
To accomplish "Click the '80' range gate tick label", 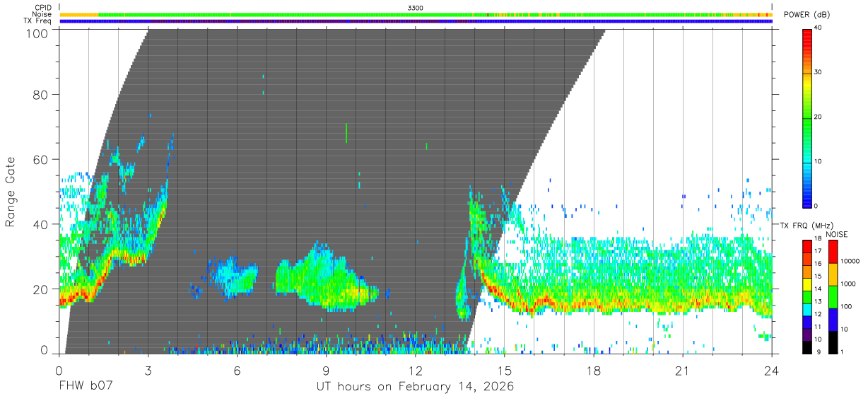I will [40, 95].
